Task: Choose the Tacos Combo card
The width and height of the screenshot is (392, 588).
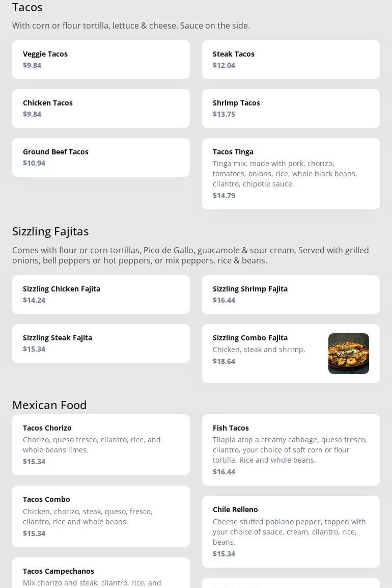Action: click(x=101, y=516)
